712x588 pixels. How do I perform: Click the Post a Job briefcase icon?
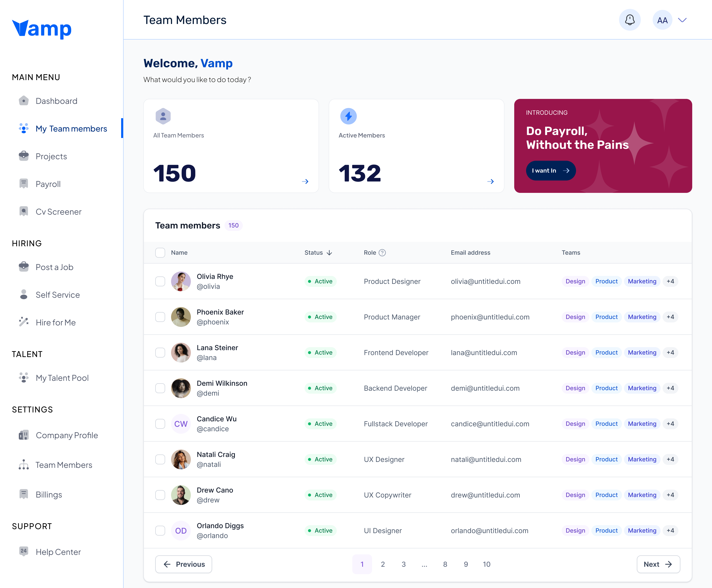pos(24,267)
